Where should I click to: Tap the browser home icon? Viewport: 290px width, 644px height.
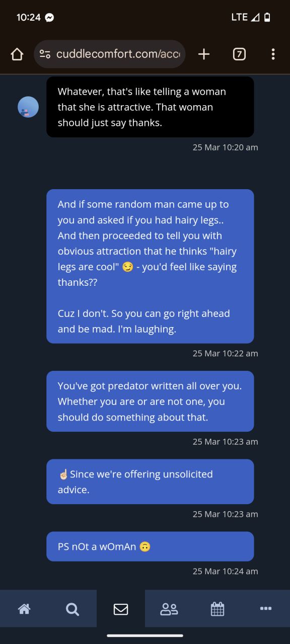(x=17, y=54)
